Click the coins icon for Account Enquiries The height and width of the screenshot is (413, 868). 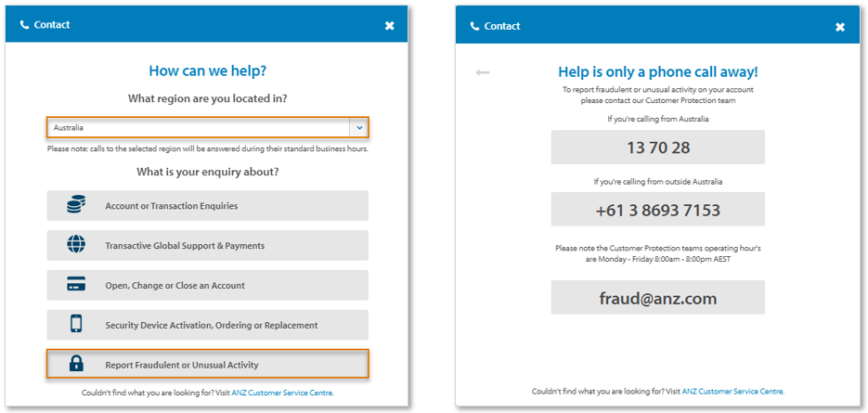[x=76, y=205]
